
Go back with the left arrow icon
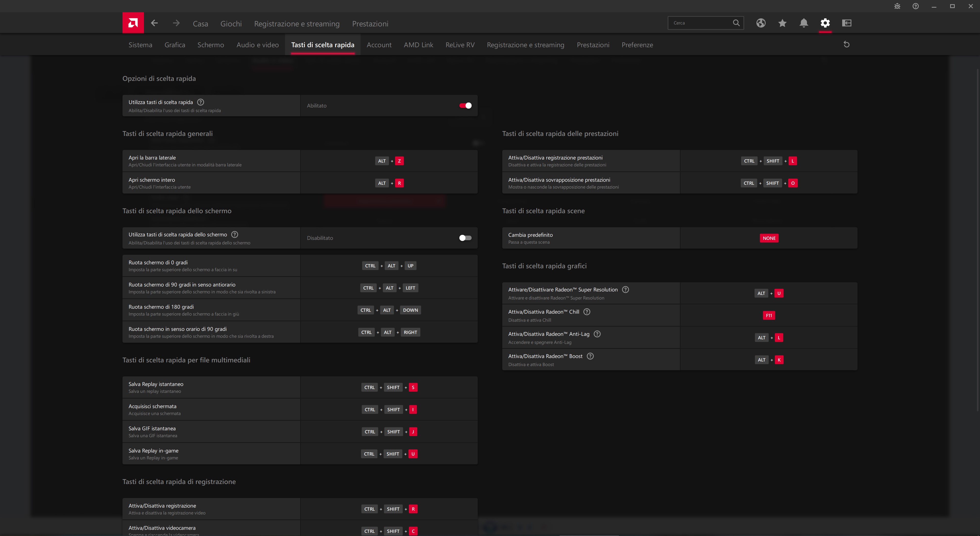click(x=154, y=23)
